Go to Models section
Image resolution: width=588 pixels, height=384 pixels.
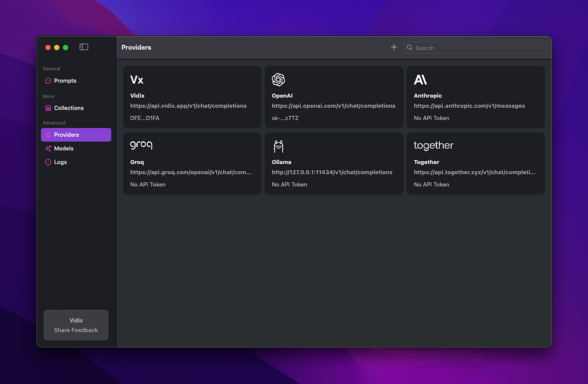[x=76, y=148]
